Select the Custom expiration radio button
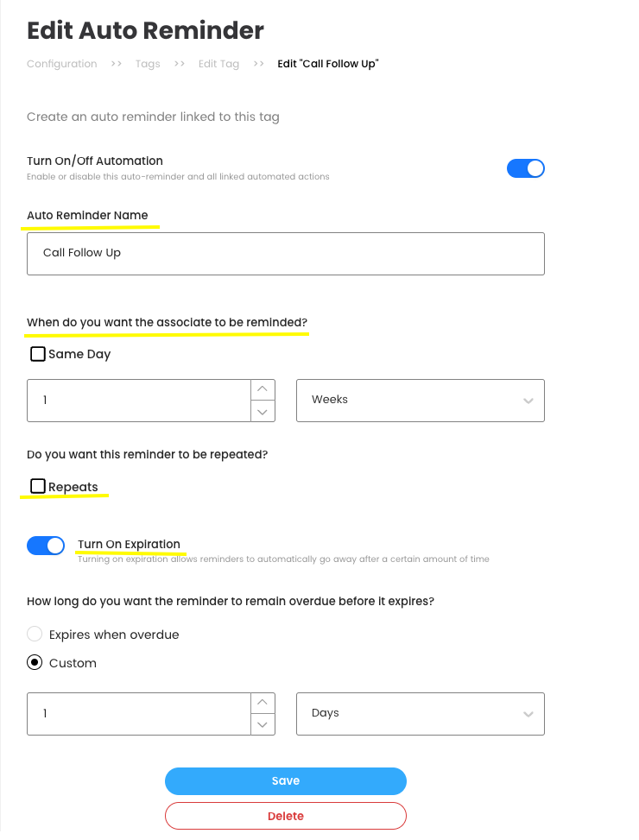This screenshot has height=840, width=639. coord(35,663)
